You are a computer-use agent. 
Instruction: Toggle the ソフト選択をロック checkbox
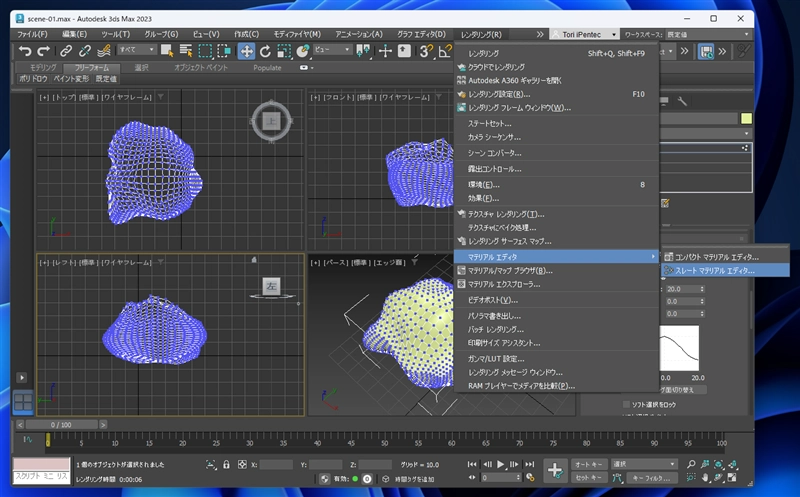(626, 404)
